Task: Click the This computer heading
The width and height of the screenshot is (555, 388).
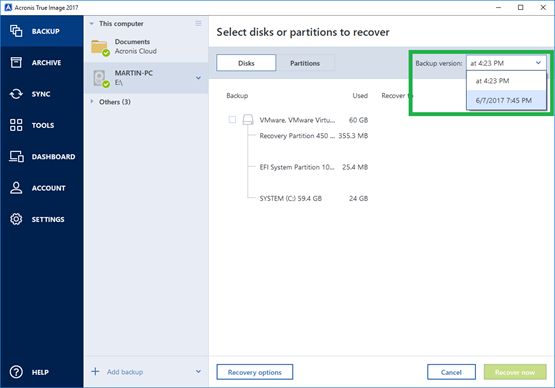Action: 121,24
